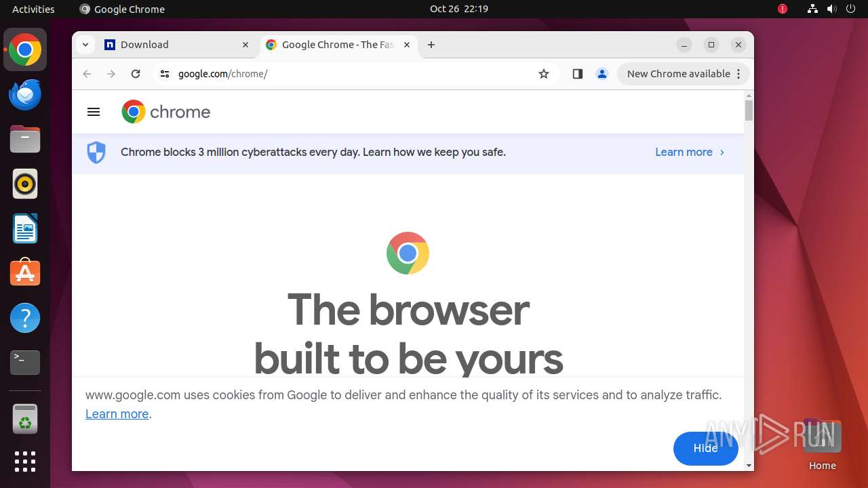Open the clock and calendar menu
This screenshot has width=868, height=488.
pyautogui.click(x=459, y=9)
